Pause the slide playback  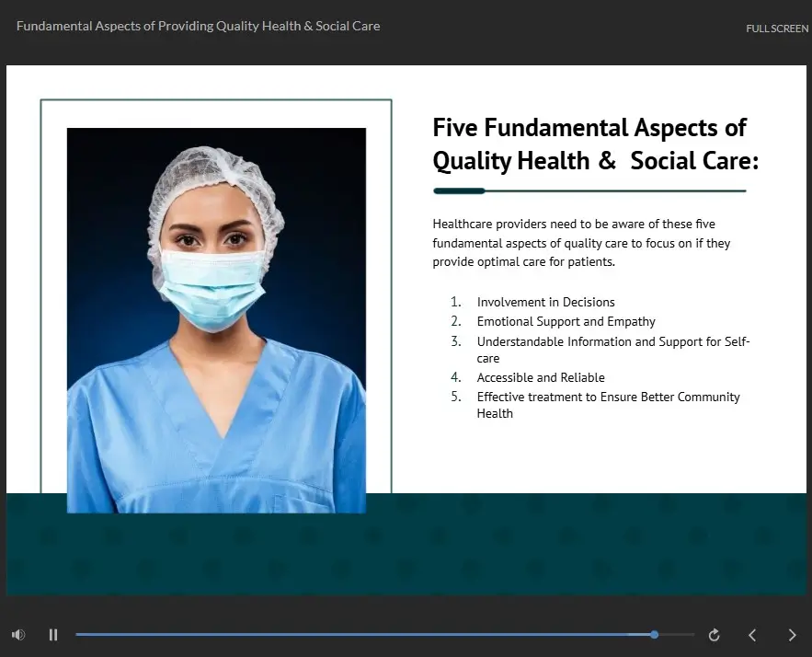53,635
